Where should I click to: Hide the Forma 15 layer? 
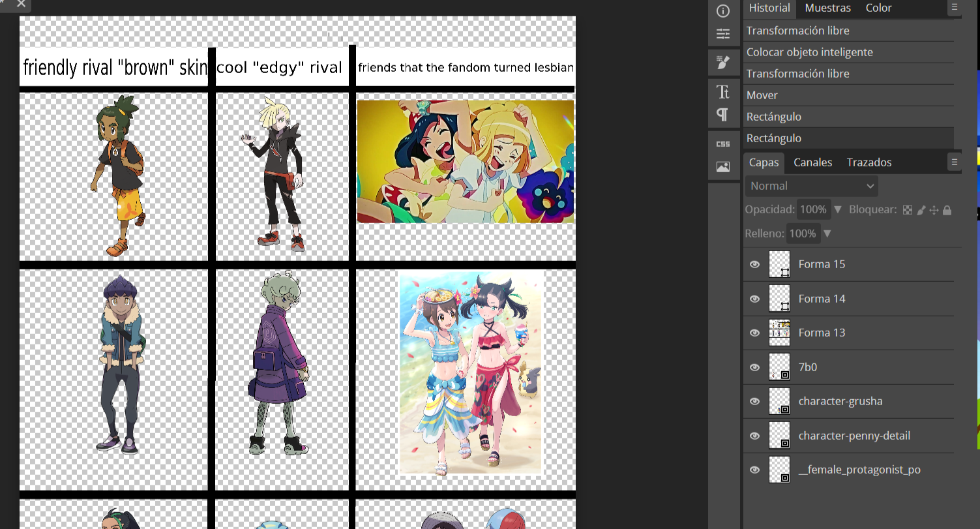pos(754,264)
